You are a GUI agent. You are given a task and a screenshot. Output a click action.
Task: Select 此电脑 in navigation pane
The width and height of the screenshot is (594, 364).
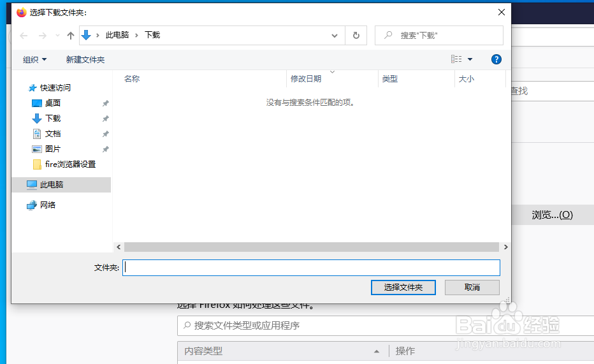coord(61,185)
